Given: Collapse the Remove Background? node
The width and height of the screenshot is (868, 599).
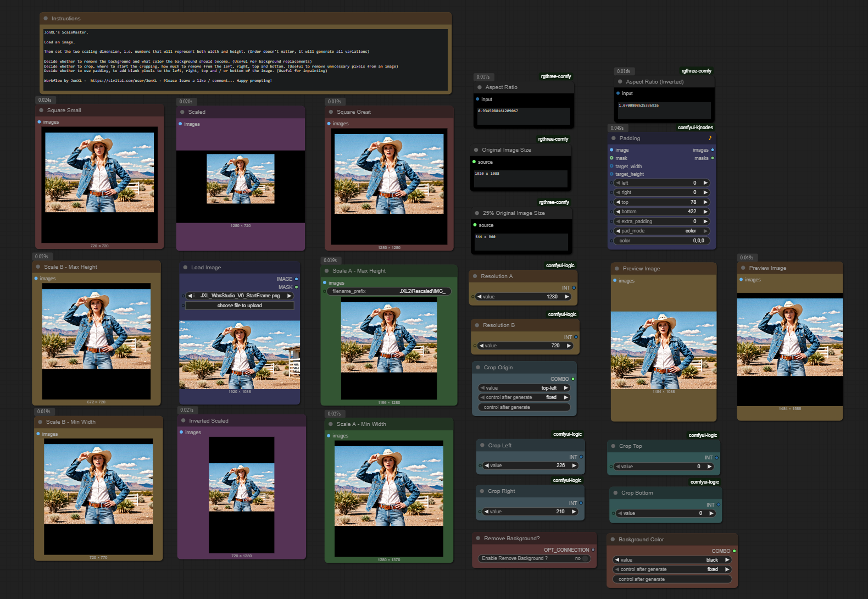Looking at the screenshot, I should coord(478,539).
